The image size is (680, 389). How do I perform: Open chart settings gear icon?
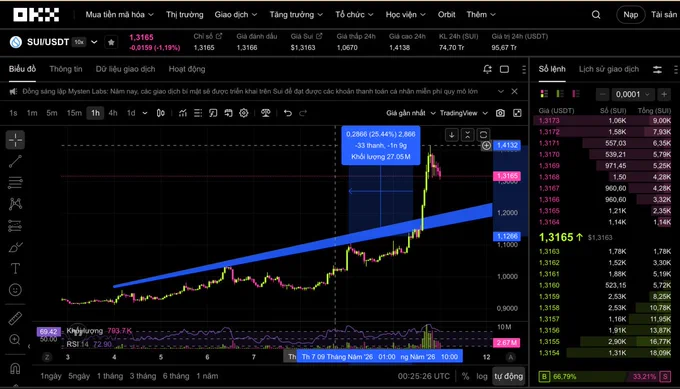(x=244, y=113)
